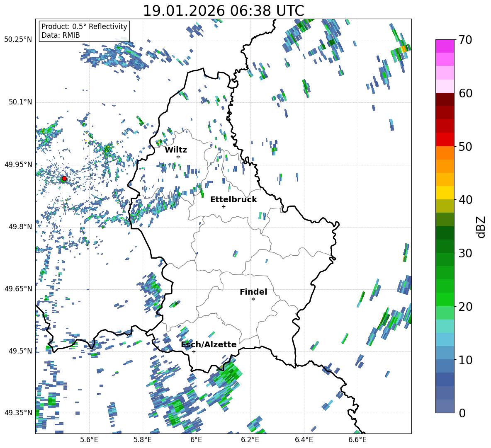This screenshot has width=491, height=448.
Task: Click the 6.6°E longitude label
Action: 357,440
